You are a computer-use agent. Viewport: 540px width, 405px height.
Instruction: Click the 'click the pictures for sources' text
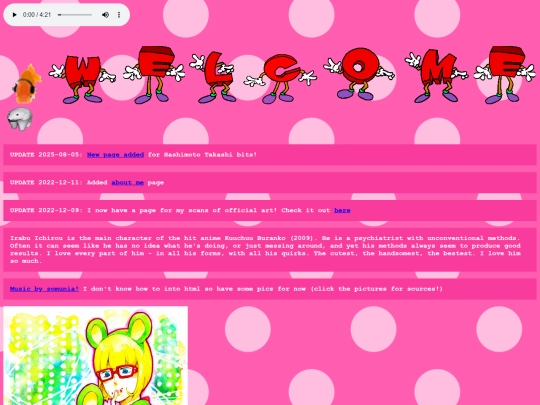tap(377, 289)
